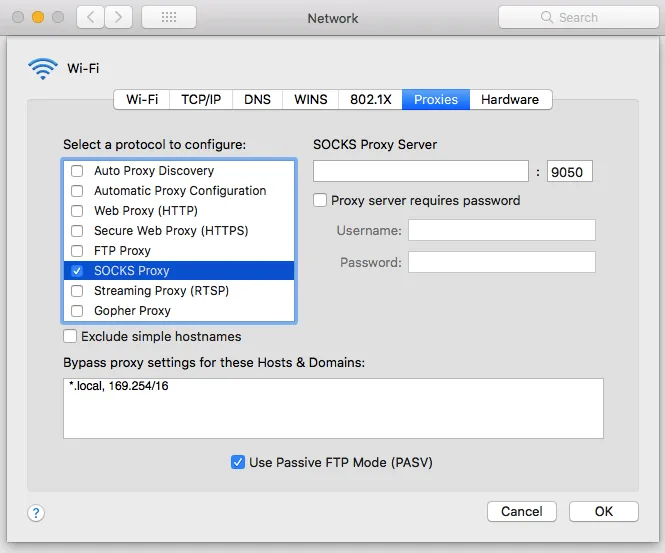Confirm settings with OK button
Image resolution: width=665 pixels, height=553 pixels.
pos(604,511)
